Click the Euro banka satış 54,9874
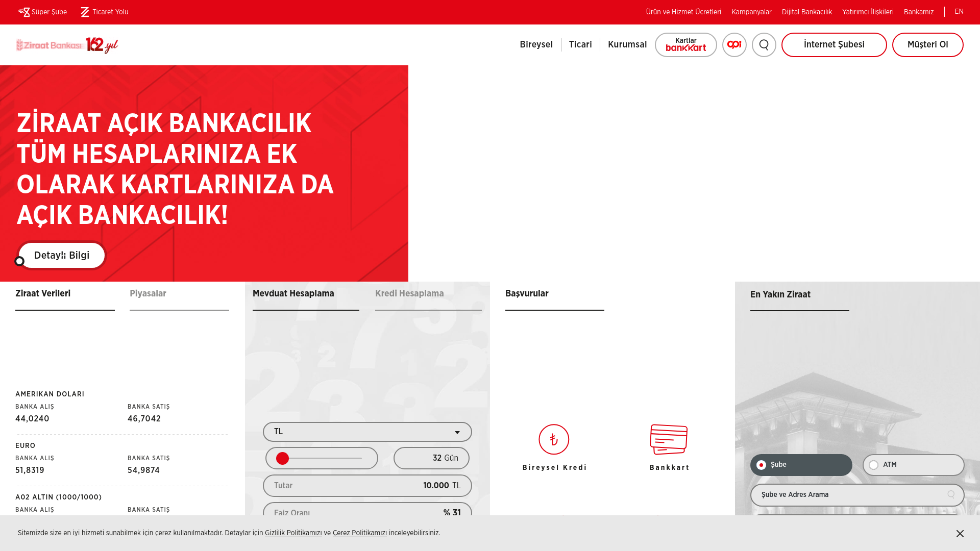Image resolution: width=980 pixels, height=551 pixels. click(143, 470)
